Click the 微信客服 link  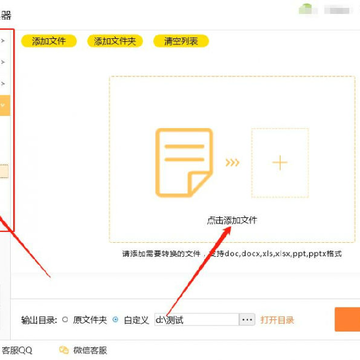coord(90,351)
